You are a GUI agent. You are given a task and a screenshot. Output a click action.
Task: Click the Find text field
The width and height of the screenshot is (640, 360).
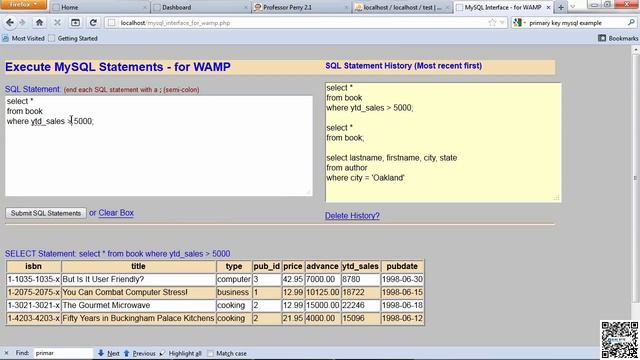click(63, 353)
